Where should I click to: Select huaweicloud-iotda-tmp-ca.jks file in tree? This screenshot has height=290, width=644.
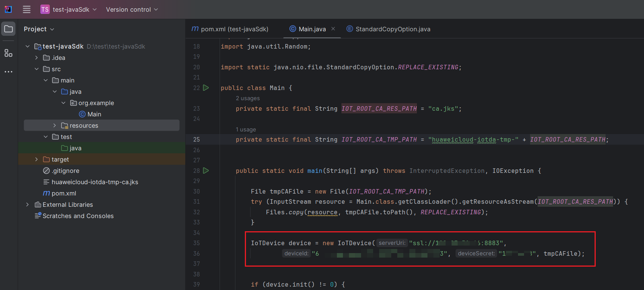(95, 182)
